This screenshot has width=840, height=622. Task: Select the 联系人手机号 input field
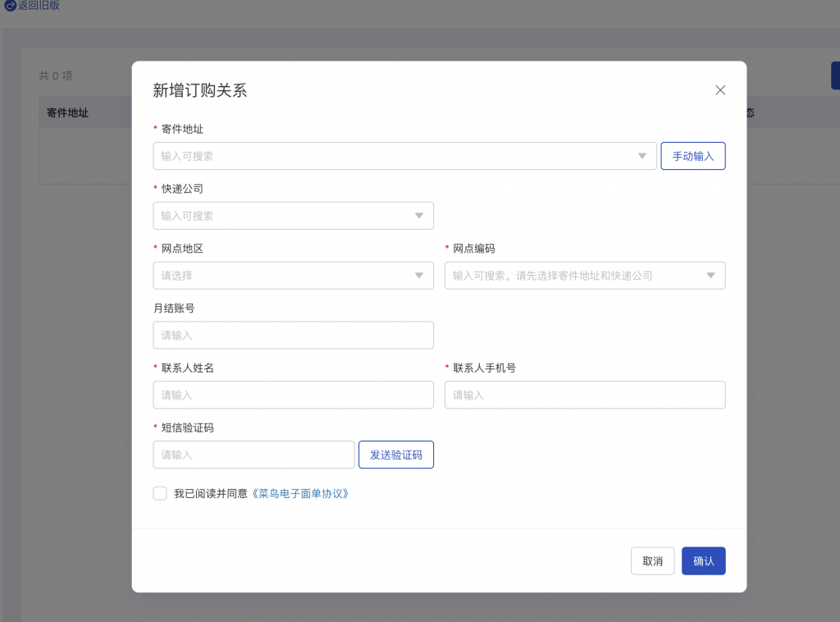pos(584,395)
